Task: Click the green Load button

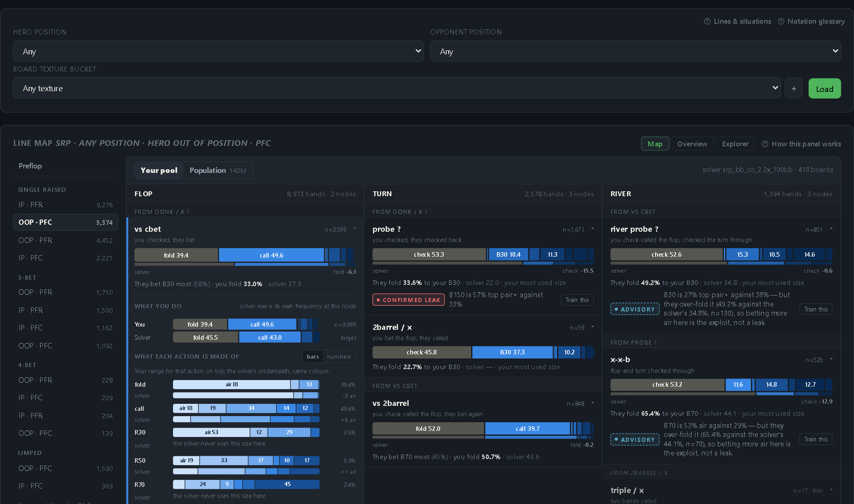Action: tap(825, 89)
